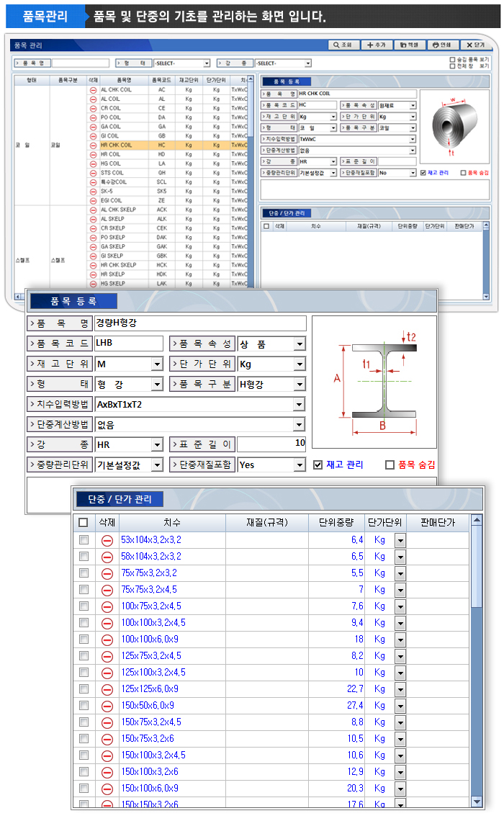Delete the 100x100x6.0x9 size entry
Image resolution: width=504 pixels, height=821 pixels.
(107, 640)
